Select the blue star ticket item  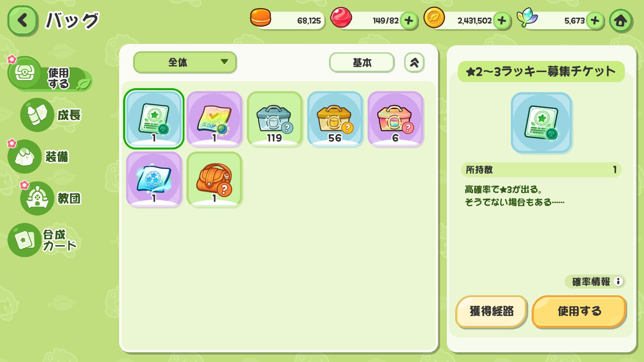154,179
